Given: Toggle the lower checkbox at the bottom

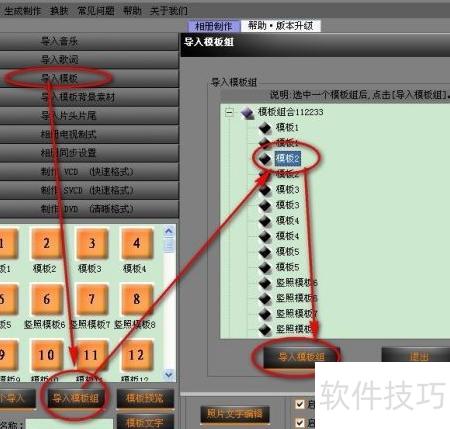Looking at the screenshot, I should click(x=300, y=423).
